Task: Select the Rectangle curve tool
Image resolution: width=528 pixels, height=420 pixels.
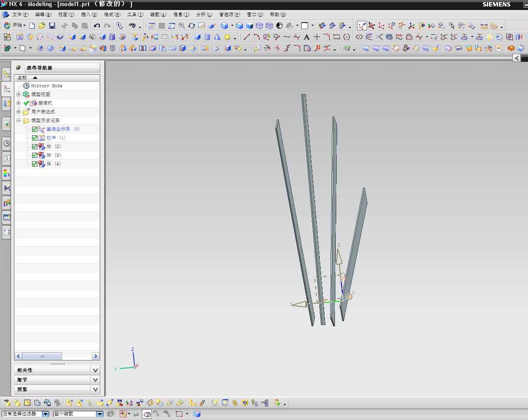Action: [x=337, y=37]
